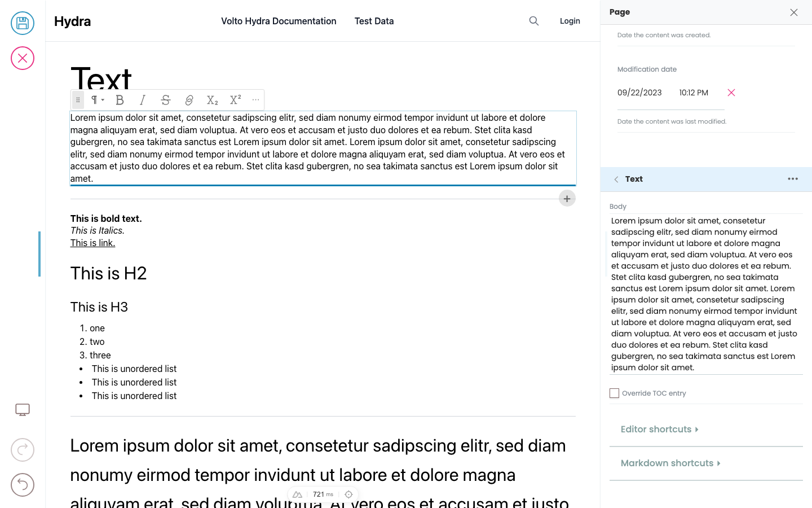
Task: Click the '721 ms' load time indicator
Action: (323, 494)
